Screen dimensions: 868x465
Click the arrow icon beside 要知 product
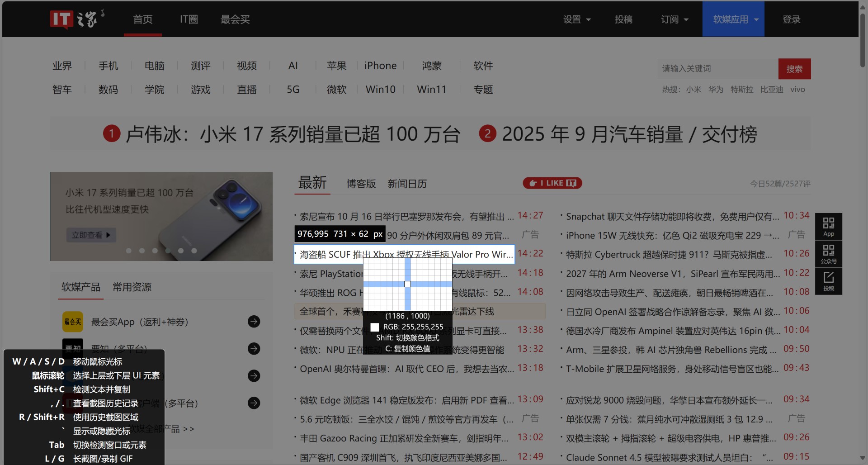point(254,349)
